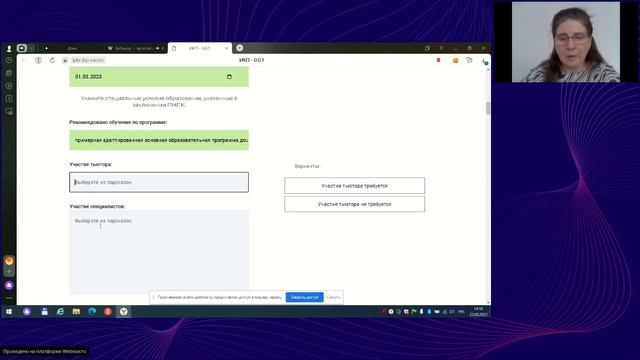Click the presenter webcam video thumbnail

click(566, 42)
